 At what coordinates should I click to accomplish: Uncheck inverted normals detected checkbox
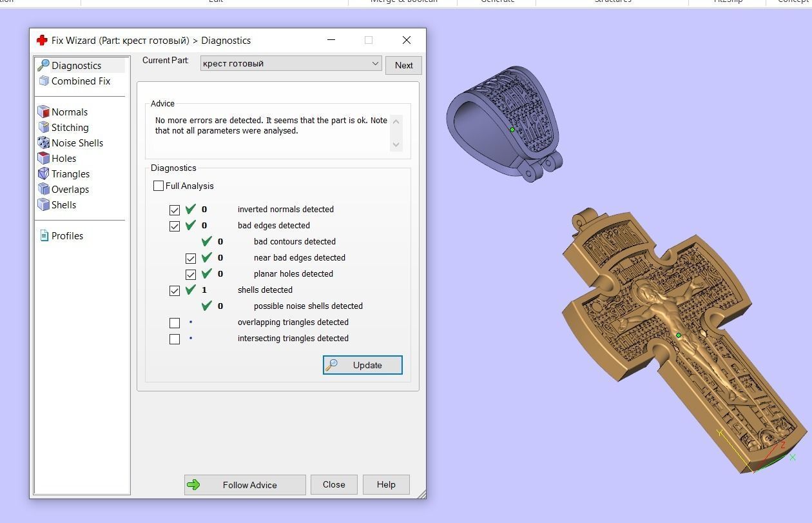click(175, 210)
